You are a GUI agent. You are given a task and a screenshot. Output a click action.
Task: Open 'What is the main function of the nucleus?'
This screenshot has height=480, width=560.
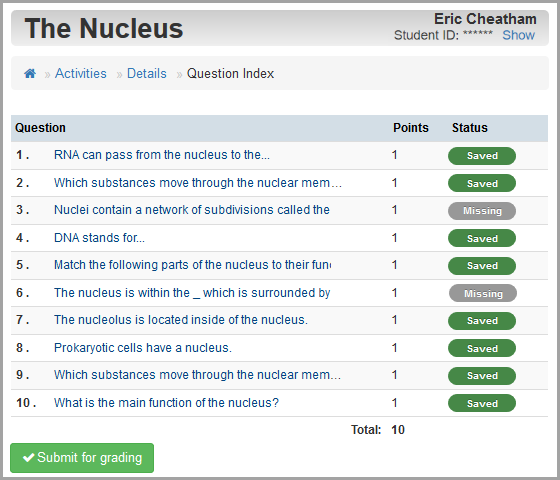click(x=166, y=403)
